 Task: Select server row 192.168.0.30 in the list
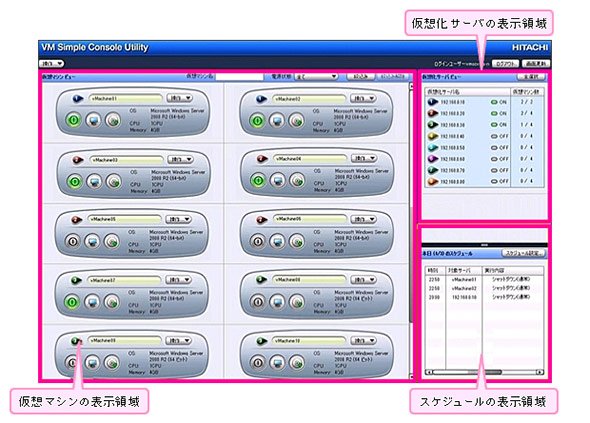(x=485, y=125)
